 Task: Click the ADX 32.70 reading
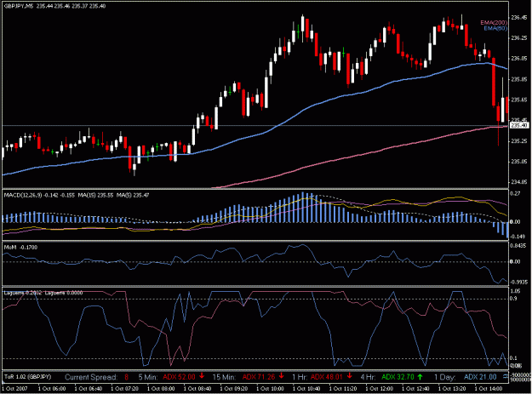click(398, 377)
